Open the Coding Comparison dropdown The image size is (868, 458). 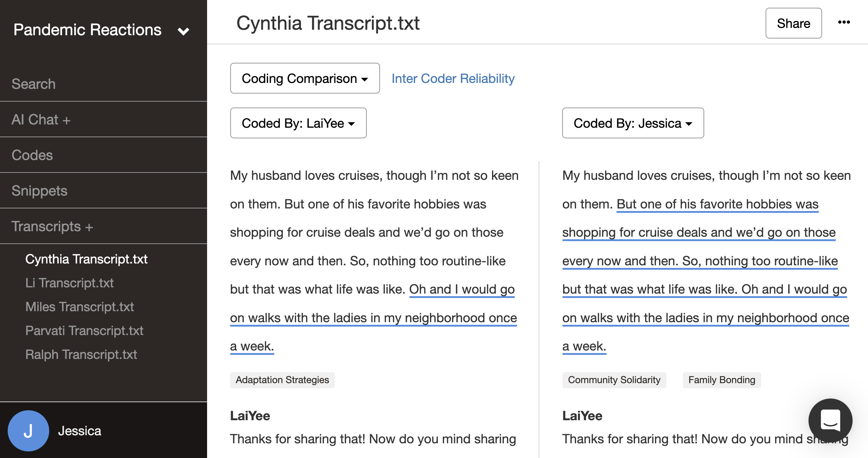tap(304, 78)
